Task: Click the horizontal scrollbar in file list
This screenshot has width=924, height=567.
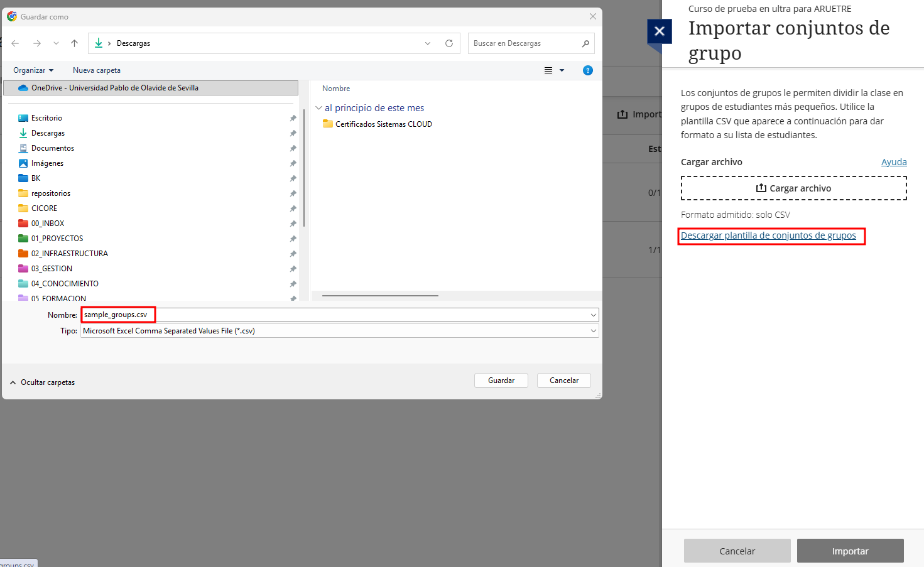Action: pyautogui.click(x=380, y=295)
